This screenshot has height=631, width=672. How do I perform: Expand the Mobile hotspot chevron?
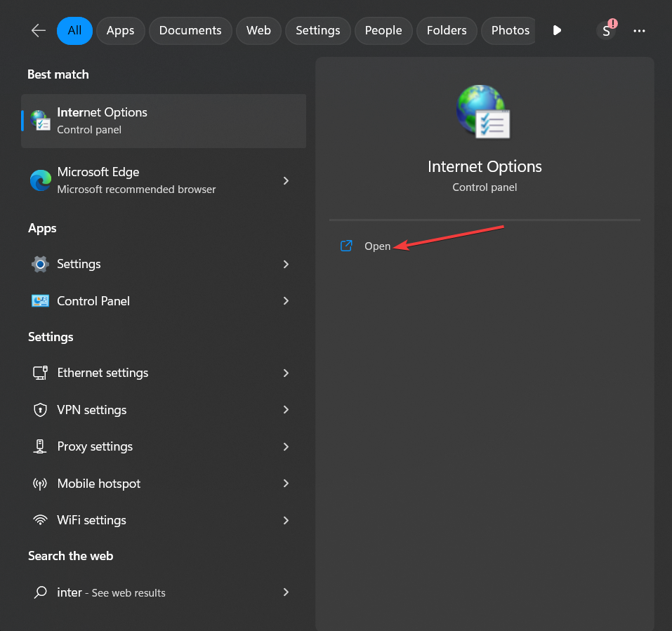286,483
